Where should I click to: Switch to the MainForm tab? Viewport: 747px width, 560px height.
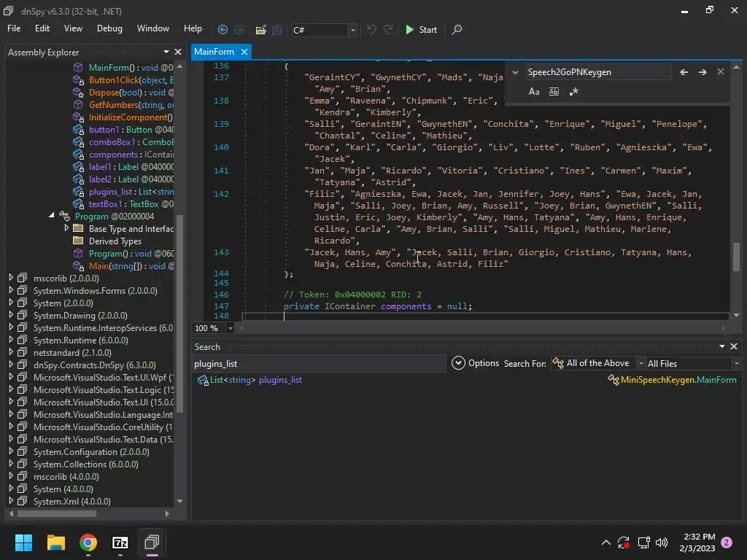pyautogui.click(x=214, y=52)
